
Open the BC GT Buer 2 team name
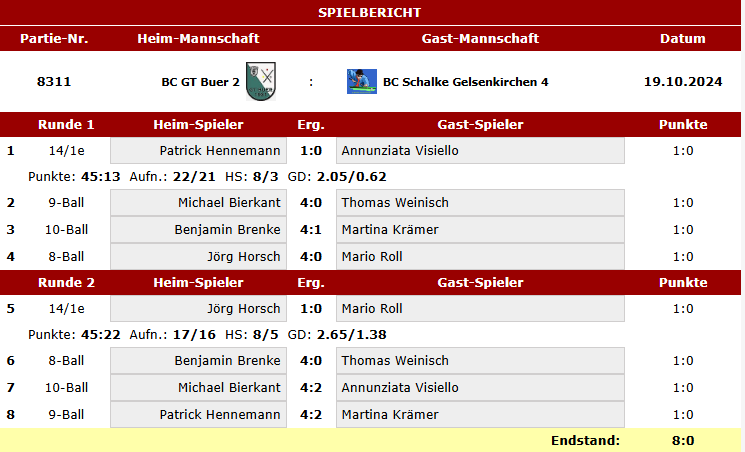[x=201, y=82]
